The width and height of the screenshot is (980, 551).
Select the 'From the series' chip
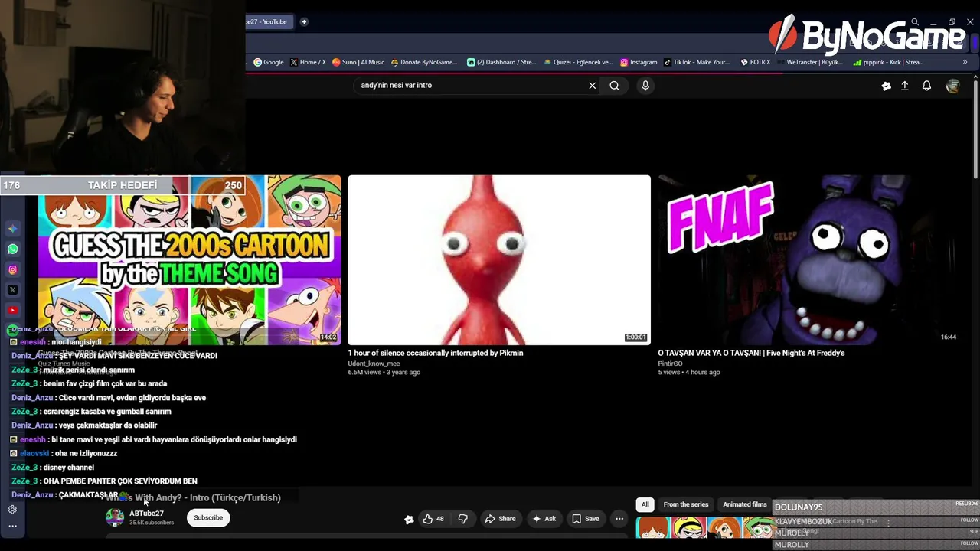pos(686,504)
